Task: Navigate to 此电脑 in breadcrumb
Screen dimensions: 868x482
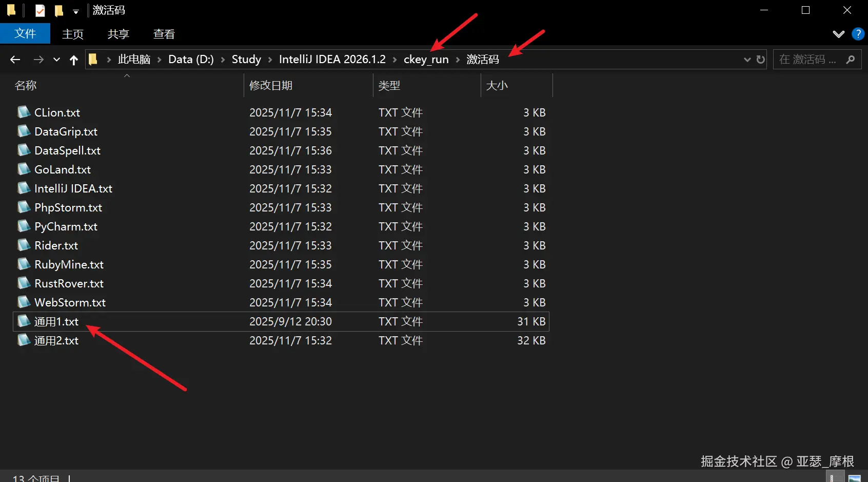Action: (x=134, y=59)
